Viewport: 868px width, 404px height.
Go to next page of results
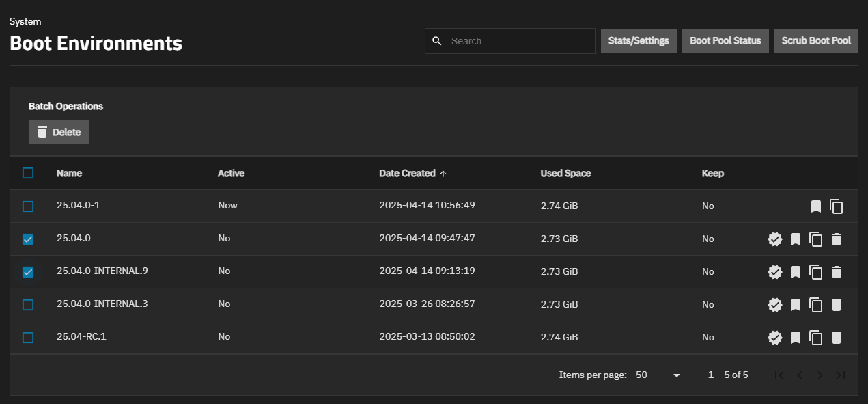tap(820, 375)
